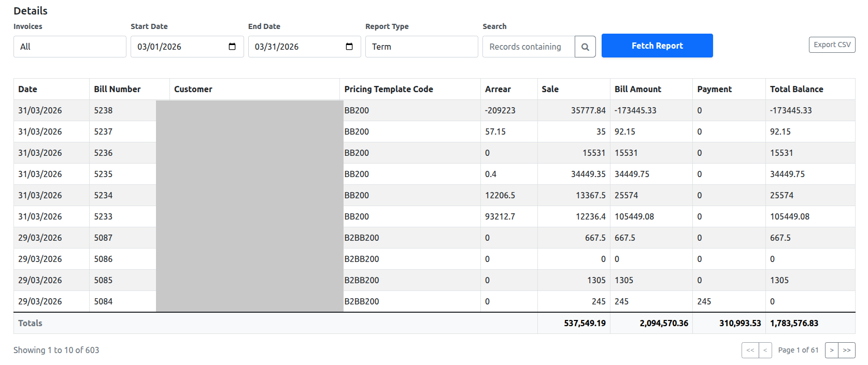Open the Report Type dropdown showing Term
The width and height of the screenshot is (868, 365).
click(422, 47)
